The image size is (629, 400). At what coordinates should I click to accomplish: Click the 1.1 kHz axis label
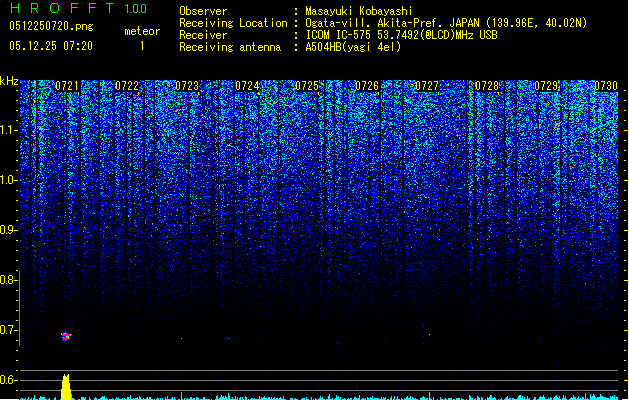click(x=8, y=130)
